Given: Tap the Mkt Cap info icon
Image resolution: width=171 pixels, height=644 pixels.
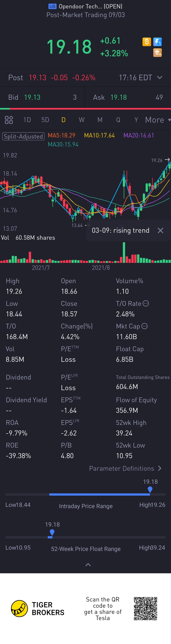Looking at the screenshot, I should (145, 326).
